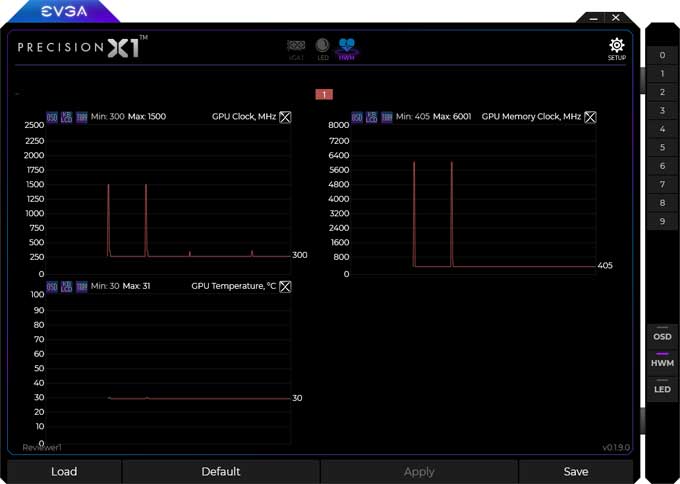The height and width of the screenshot is (484, 680).
Task: Close the GPU Temperature, °C graph
Action: pos(285,287)
